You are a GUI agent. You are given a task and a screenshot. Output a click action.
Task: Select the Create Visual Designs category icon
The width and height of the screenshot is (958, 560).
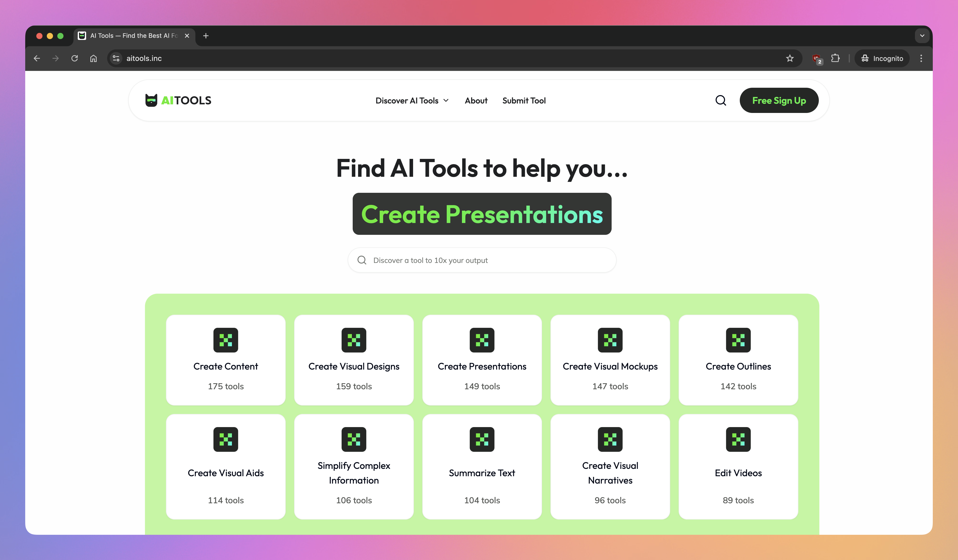coord(353,340)
